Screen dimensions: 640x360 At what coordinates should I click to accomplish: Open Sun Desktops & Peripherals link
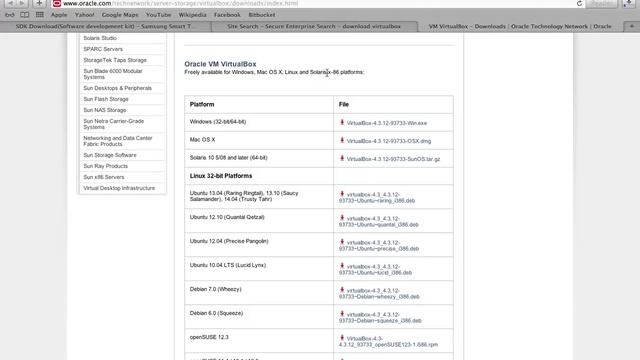[x=117, y=88]
